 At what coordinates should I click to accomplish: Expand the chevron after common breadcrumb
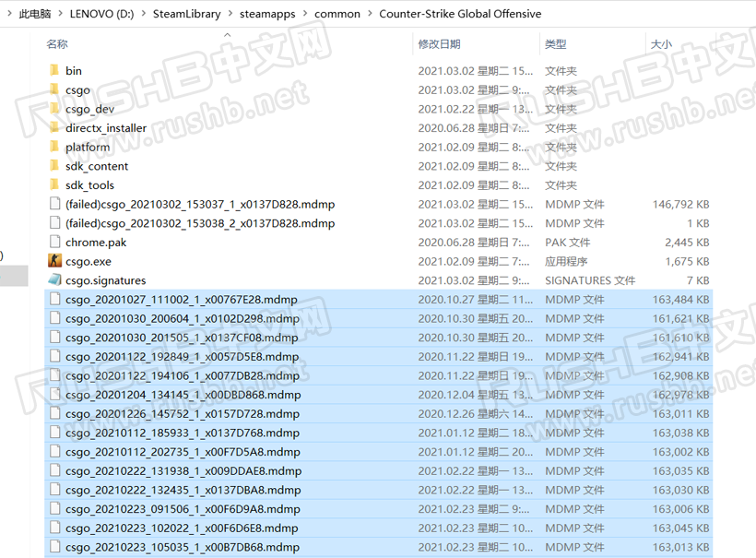click(x=369, y=14)
